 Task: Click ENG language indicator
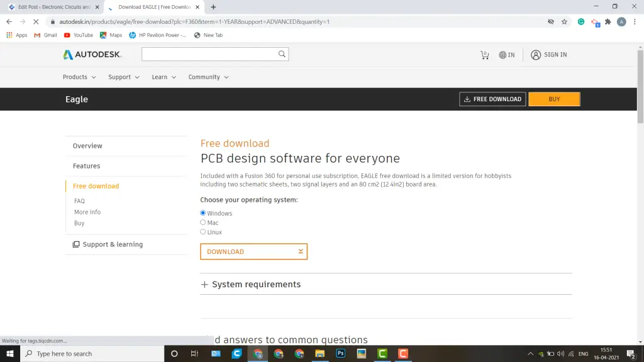[583, 354]
